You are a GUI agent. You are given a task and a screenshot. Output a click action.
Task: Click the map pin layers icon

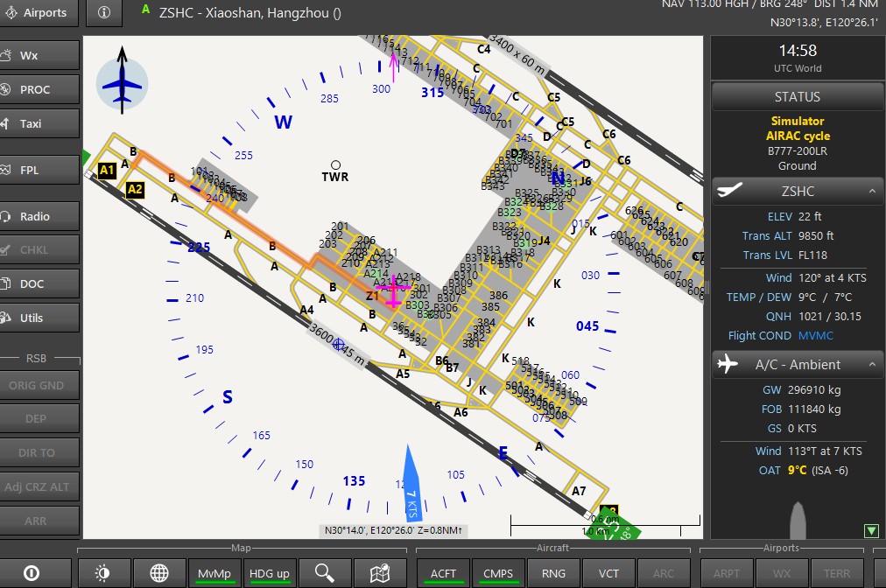[380, 573]
